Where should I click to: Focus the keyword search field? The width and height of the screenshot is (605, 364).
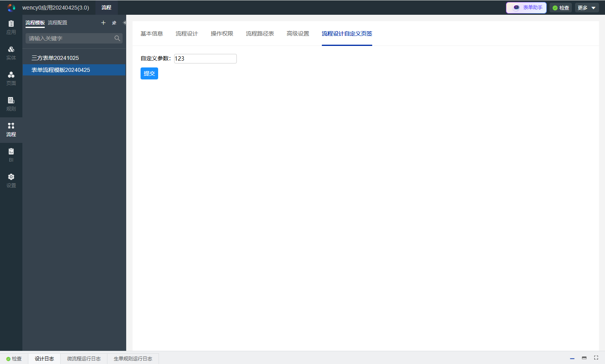[74, 38]
